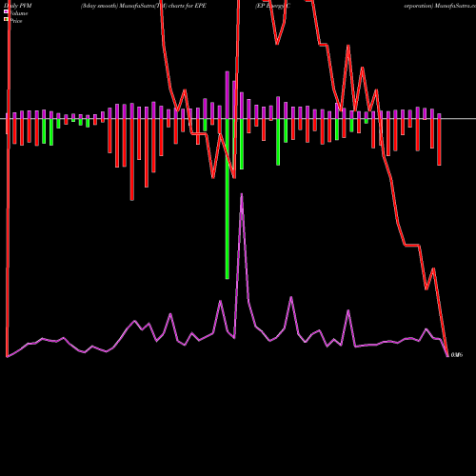Click the '0.M6' volume axis value label
This screenshot has height=476, width=476.
click(x=457, y=355)
